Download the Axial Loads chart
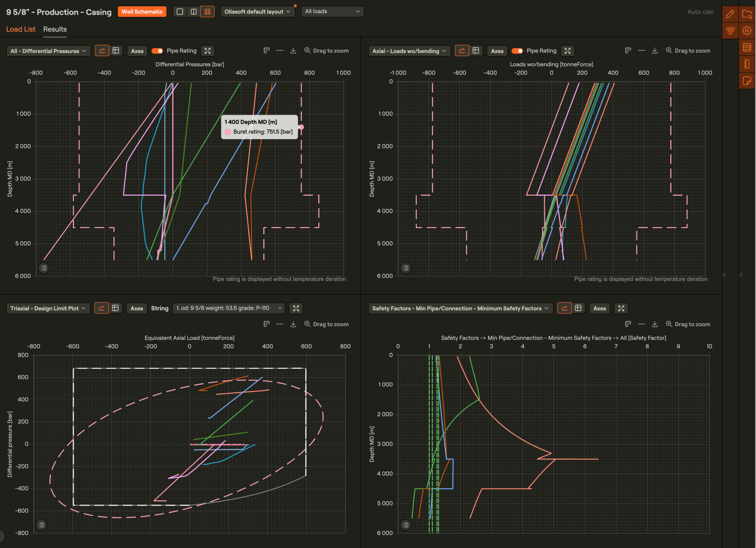The image size is (756, 548). 655,51
